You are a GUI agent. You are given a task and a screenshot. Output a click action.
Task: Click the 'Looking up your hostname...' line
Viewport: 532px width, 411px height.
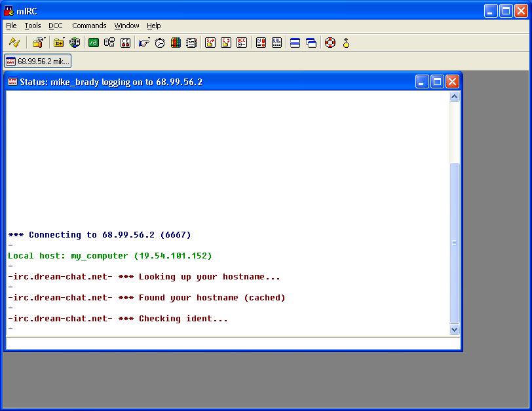click(x=144, y=277)
